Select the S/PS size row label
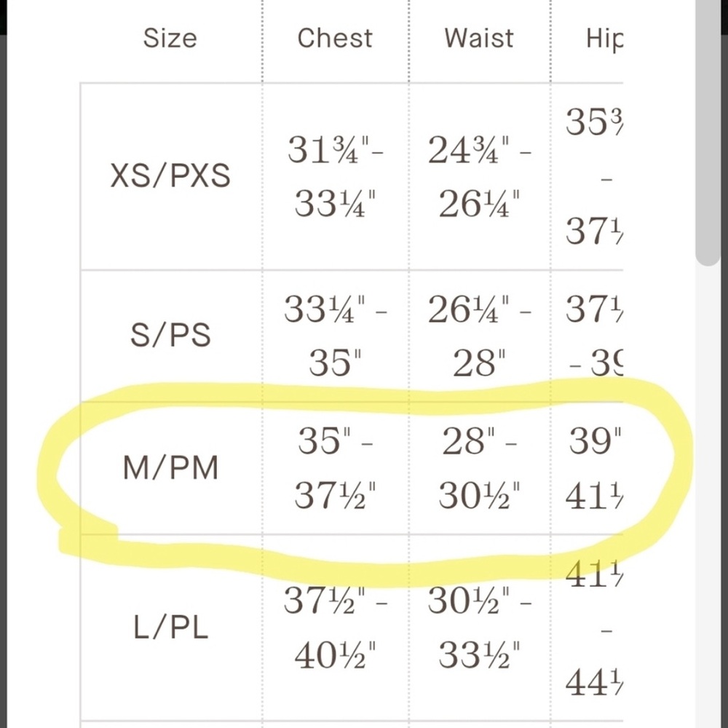This screenshot has width=728, height=728. point(170,335)
